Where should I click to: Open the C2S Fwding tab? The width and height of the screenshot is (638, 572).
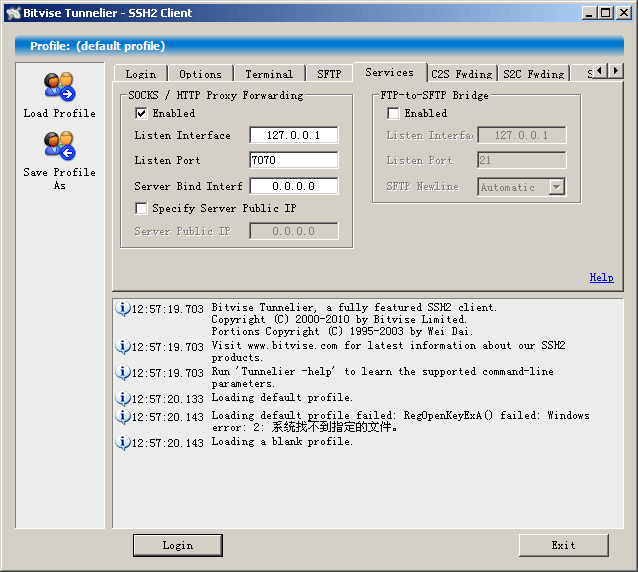[x=462, y=74]
